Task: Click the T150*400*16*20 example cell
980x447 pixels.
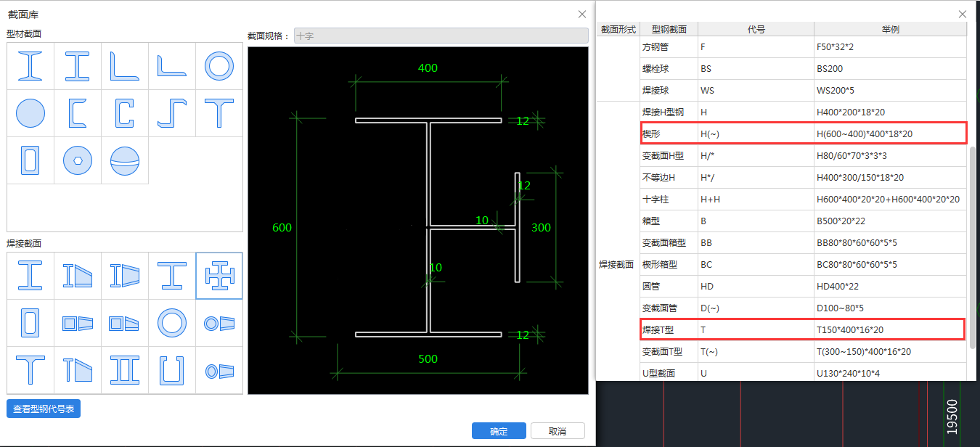Action: click(x=891, y=330)
